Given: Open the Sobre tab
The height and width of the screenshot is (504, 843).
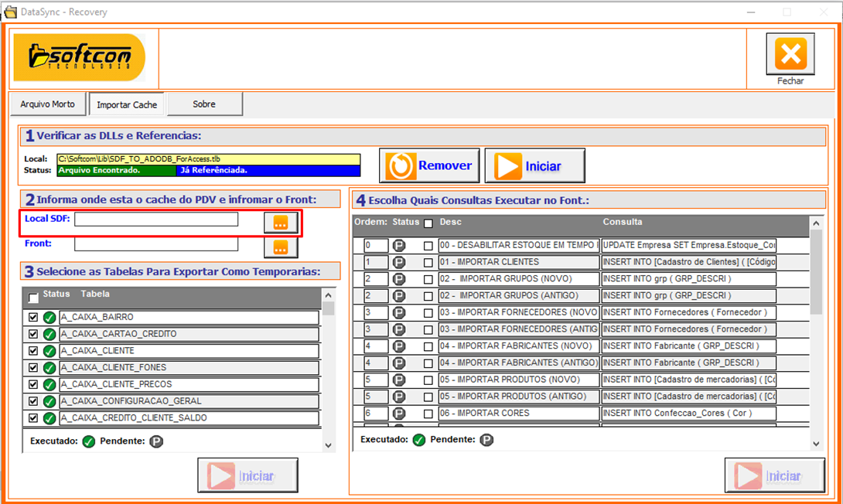Looking at the screenshot, I should [x=204, y=104].
